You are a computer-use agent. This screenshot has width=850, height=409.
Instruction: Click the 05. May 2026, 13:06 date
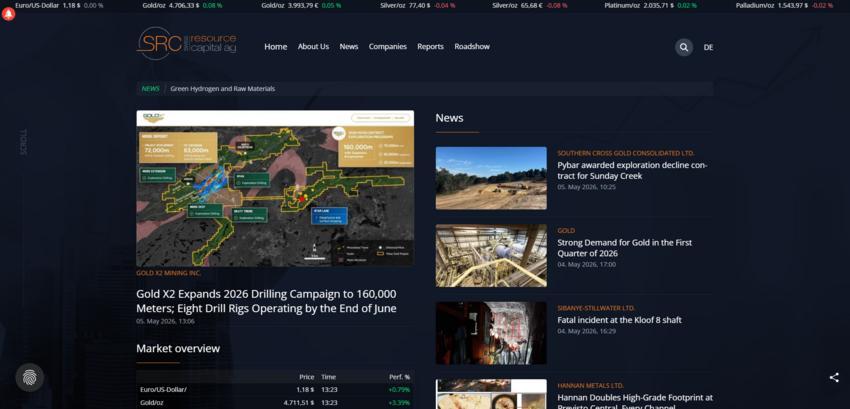[165, 321]
